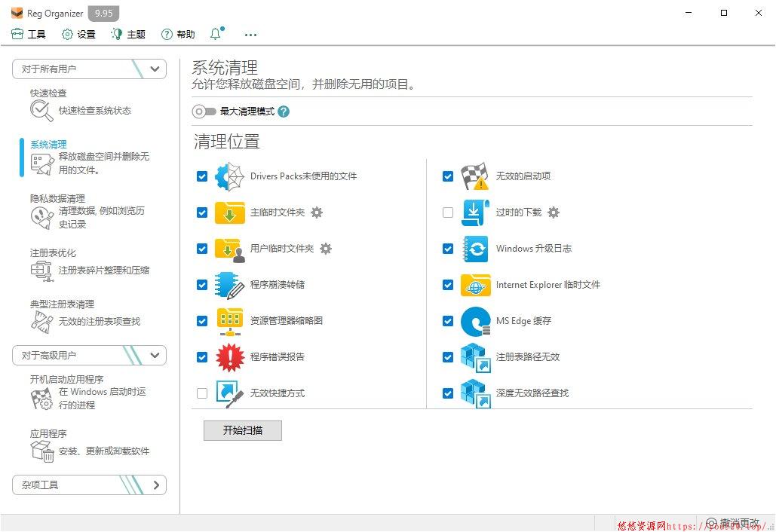Check the 过时的下载 checkbox
Screen dimensions: 776x532
[x=448, y=212]
